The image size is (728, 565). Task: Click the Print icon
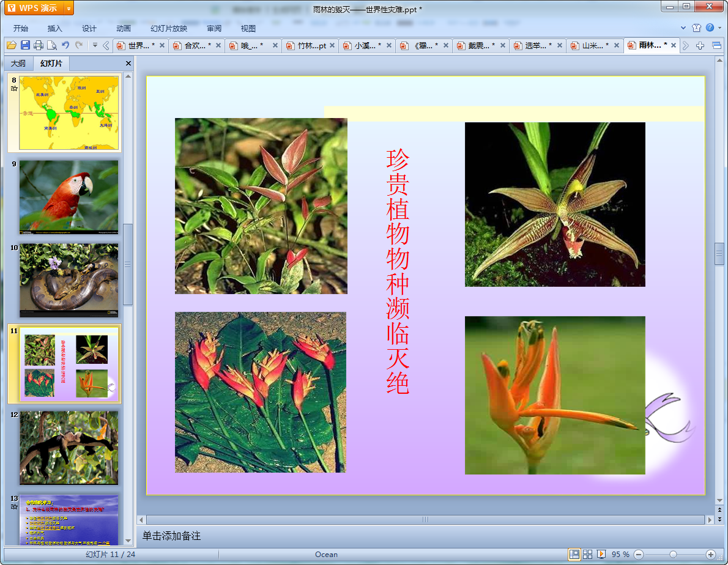[39, 45]
